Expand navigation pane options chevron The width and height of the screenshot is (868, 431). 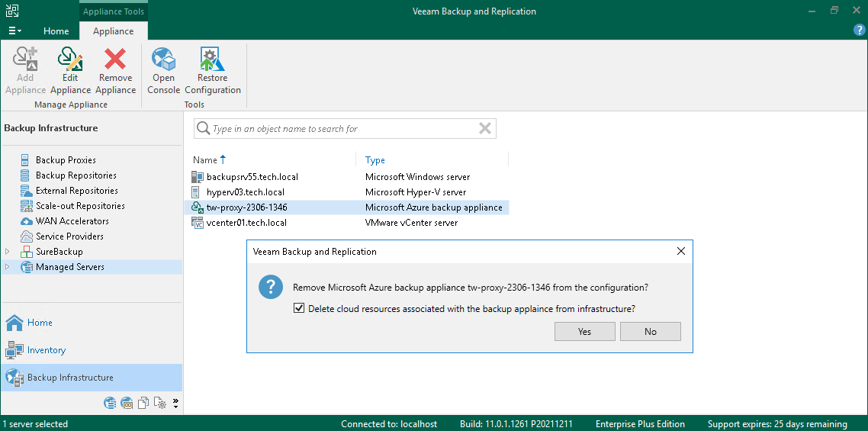175,403
